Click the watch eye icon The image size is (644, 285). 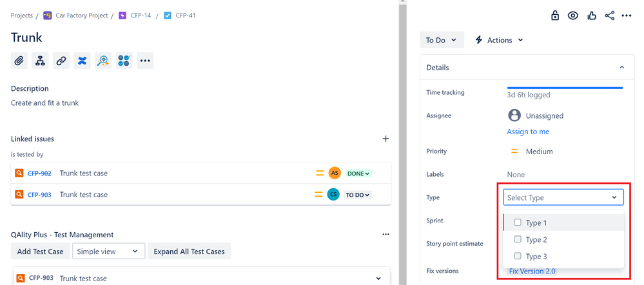tap(573, 15)
